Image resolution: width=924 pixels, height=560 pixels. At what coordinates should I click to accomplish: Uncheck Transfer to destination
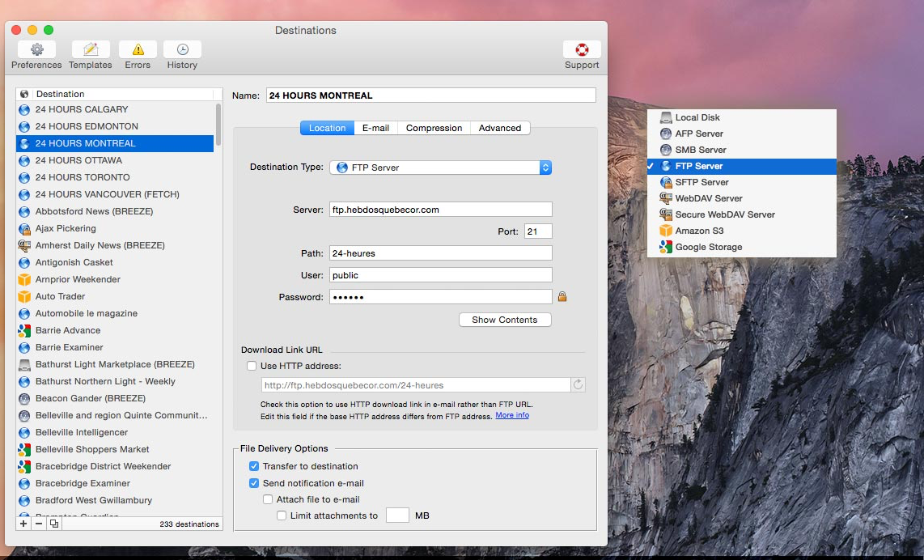tap(254, 466)
